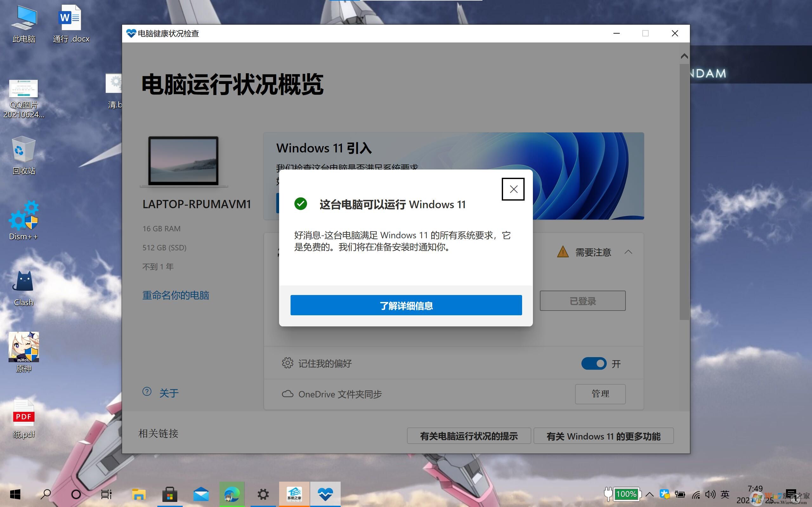Click 重命名你的电脑 link
Image resolution: width=812 pixels, height=507 pixels.
[177, 295]
